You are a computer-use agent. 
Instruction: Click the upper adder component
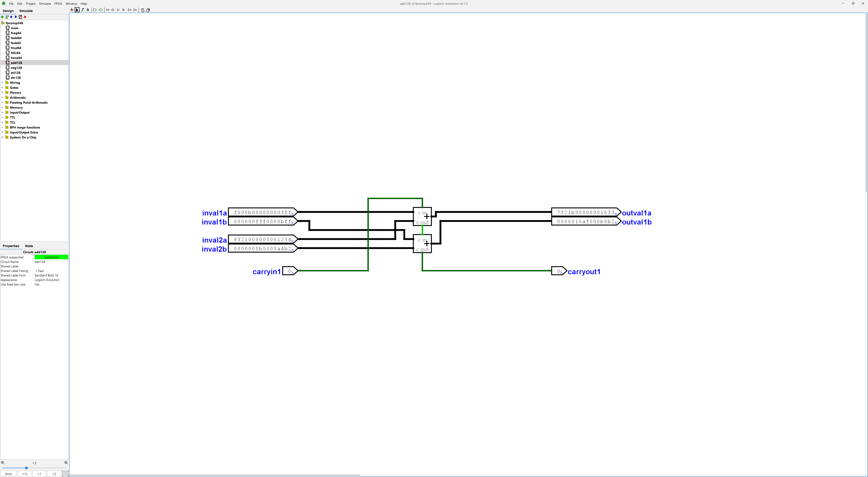422,216
